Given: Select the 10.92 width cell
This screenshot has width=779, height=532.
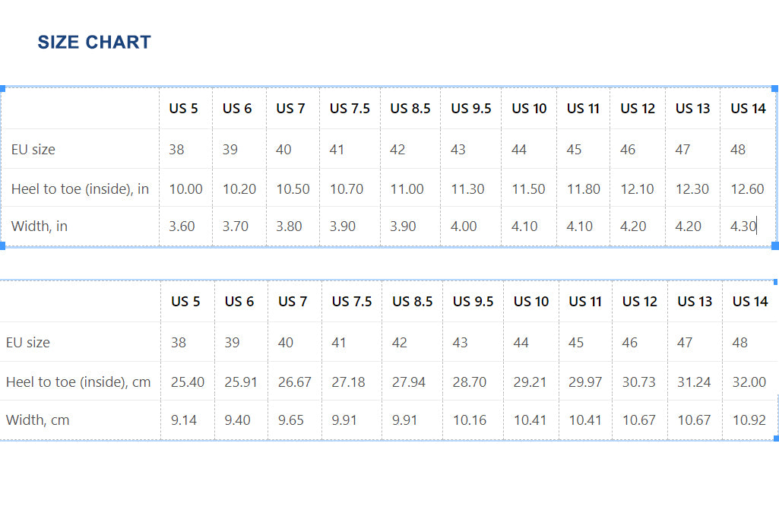Looking at the screenshot, I should (x=748, y=420).
